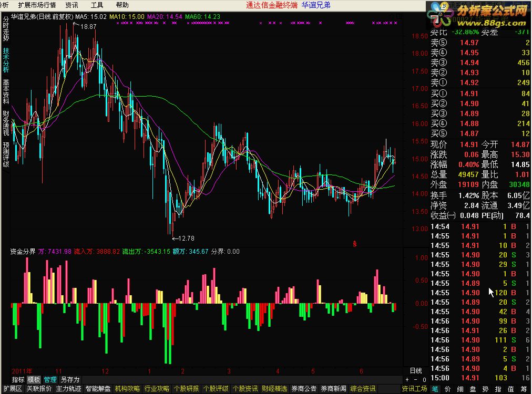Click the 另存为 button
The height and width of the screenshot is (394, 532).
[70, 380]
